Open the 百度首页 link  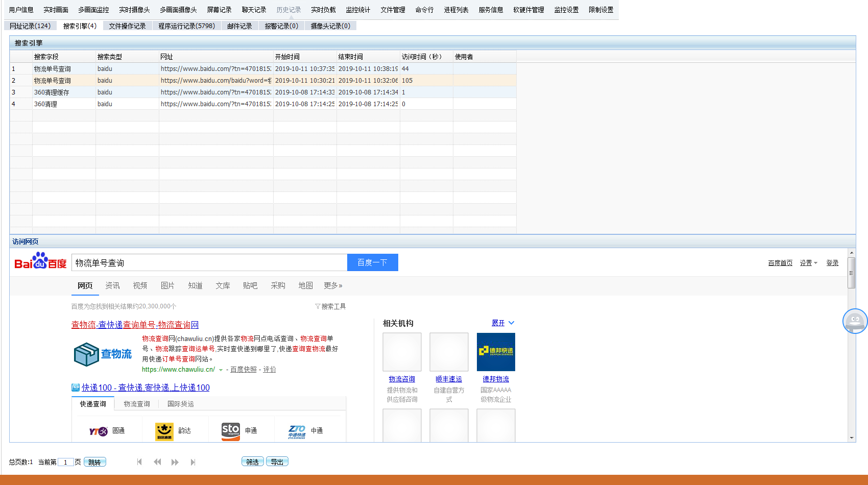(x=780, y=263)
